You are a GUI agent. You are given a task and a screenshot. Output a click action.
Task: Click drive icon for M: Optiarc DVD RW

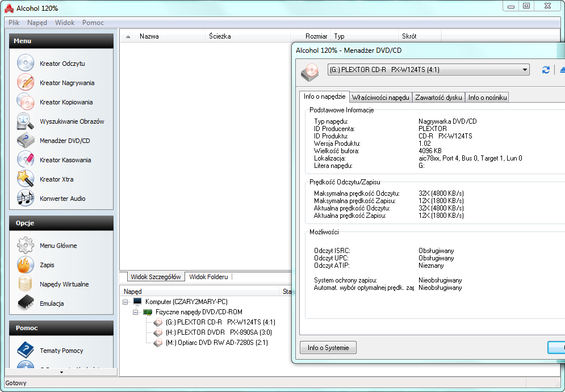tap(158, 342)
